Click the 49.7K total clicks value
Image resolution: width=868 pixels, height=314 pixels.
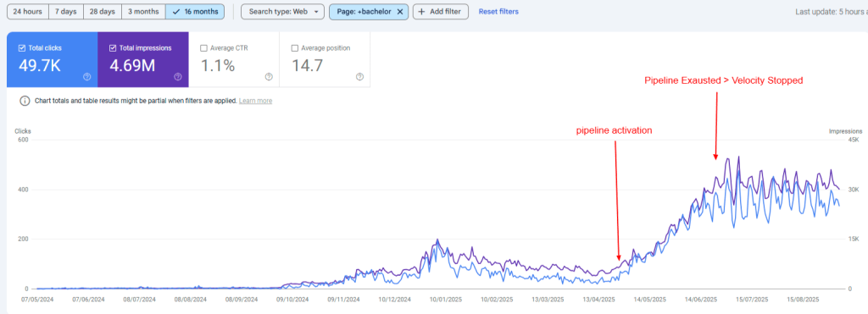pyautogui.click(x=39, y=66)
